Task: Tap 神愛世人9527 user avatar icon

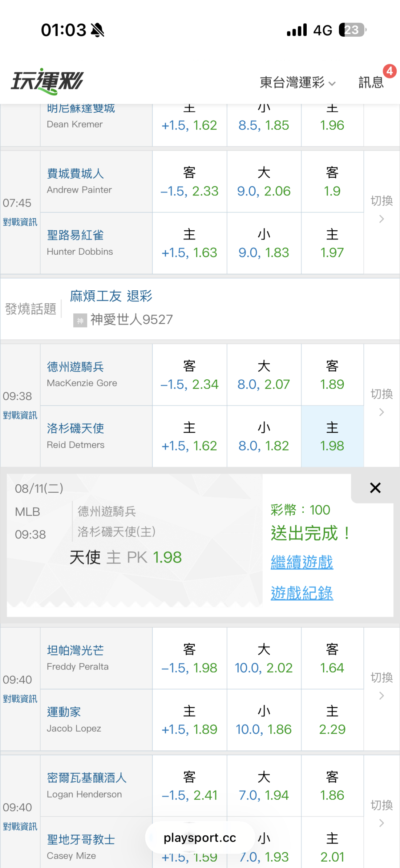Action: pos(80,320)
